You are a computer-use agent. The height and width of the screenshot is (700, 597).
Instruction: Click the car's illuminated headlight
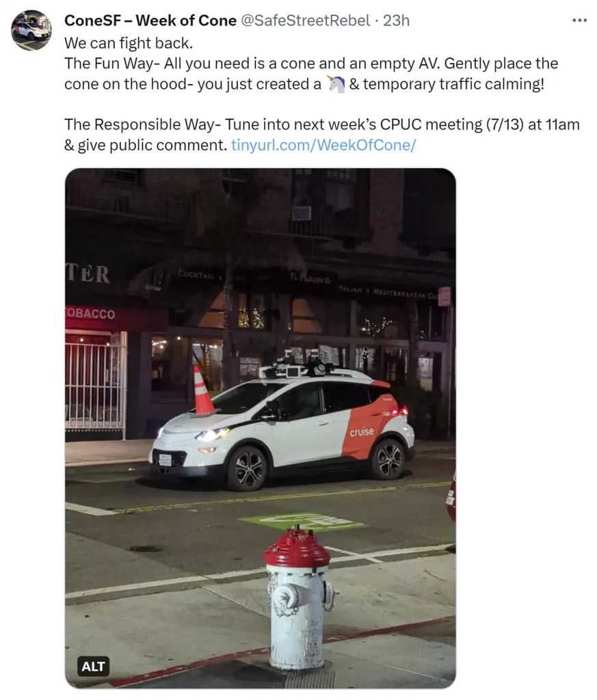point(213,434)
